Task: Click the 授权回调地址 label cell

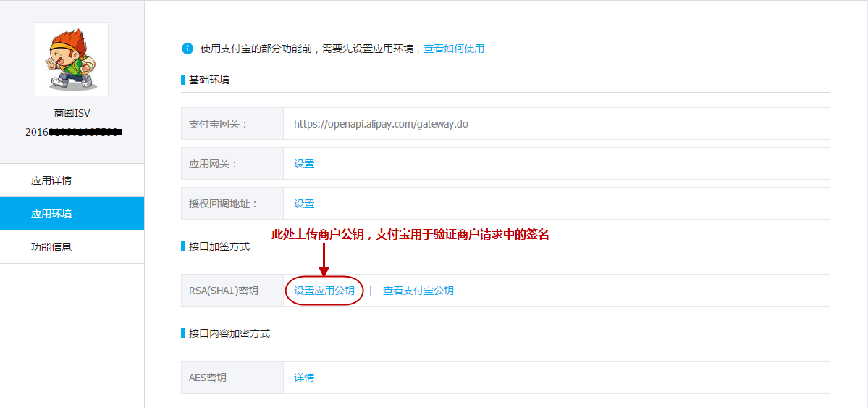Action: [232, 204]
